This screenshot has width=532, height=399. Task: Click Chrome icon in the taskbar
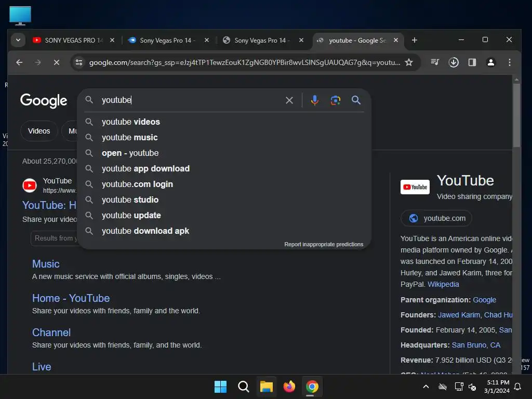(312, 387)
